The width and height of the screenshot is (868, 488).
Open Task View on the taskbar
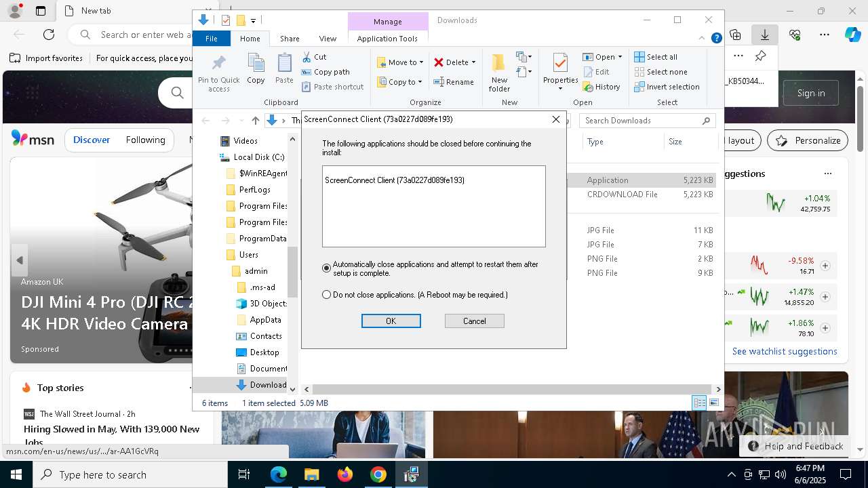(x=244, y=474)
